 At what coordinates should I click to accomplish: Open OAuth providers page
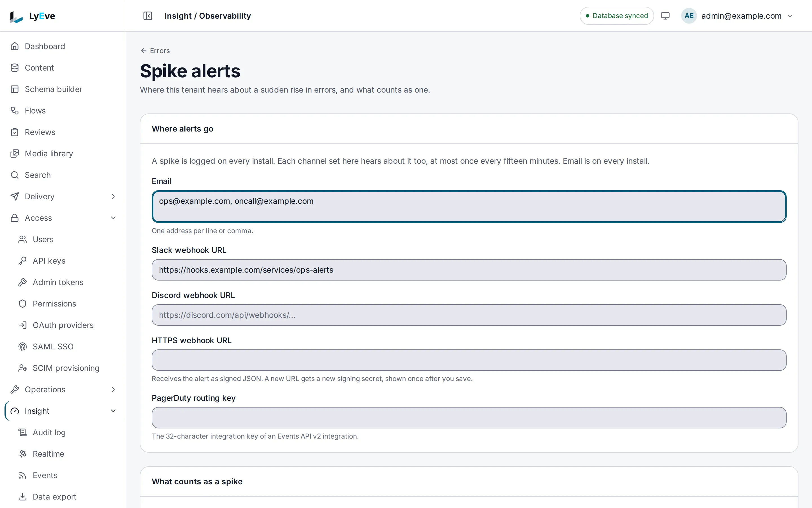pyautogui.click(x=63, y=325)
